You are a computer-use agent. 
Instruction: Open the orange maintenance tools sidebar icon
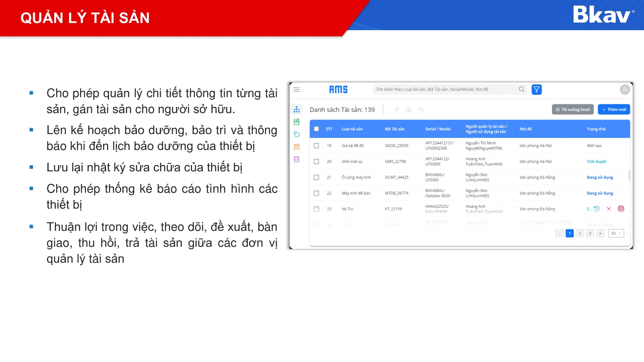click(x=296, y=147)
